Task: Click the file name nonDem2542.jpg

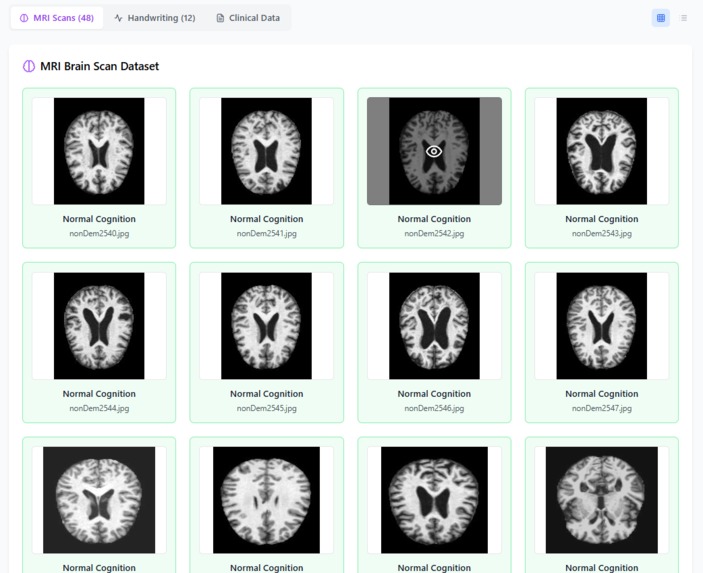Action: (x=434, y=234)
